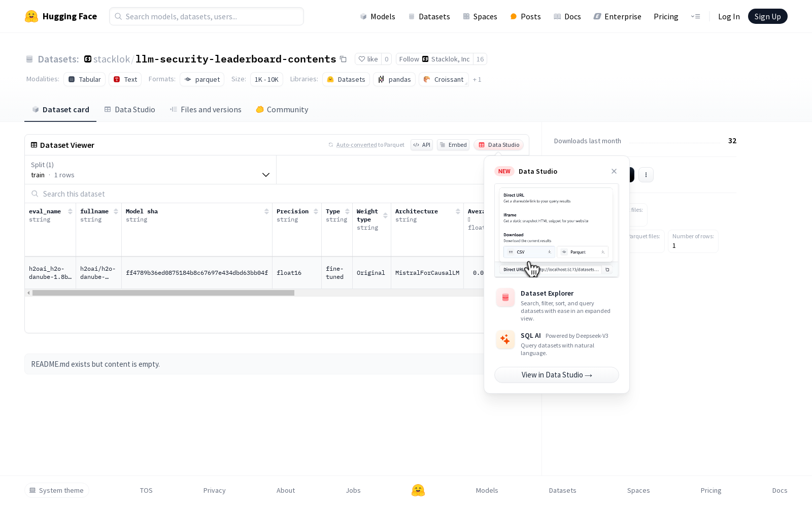The width and height of the screenshot is (812, 508).
Task: Click the Data Studio preview thumbnail
Action: pyautogui.click(x=557, y=231)
